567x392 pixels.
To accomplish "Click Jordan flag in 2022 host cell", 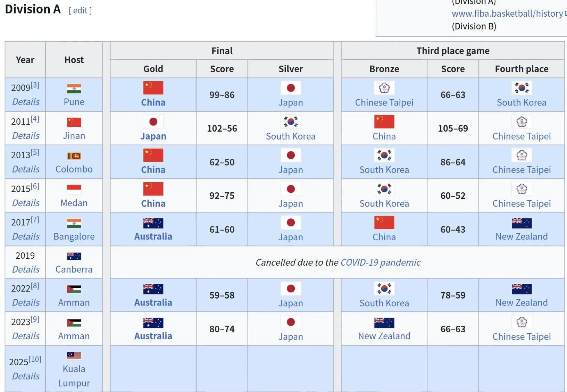I will coord(74,289).
